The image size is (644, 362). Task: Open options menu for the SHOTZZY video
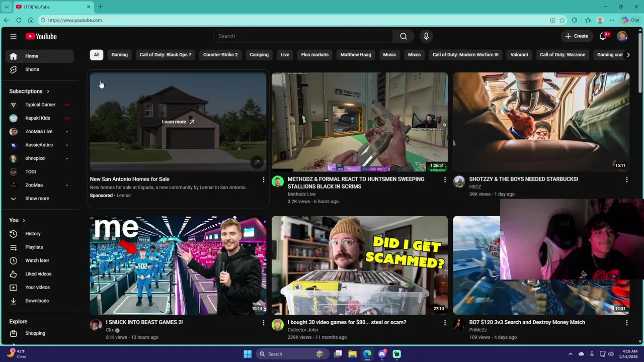pos(626,179)
